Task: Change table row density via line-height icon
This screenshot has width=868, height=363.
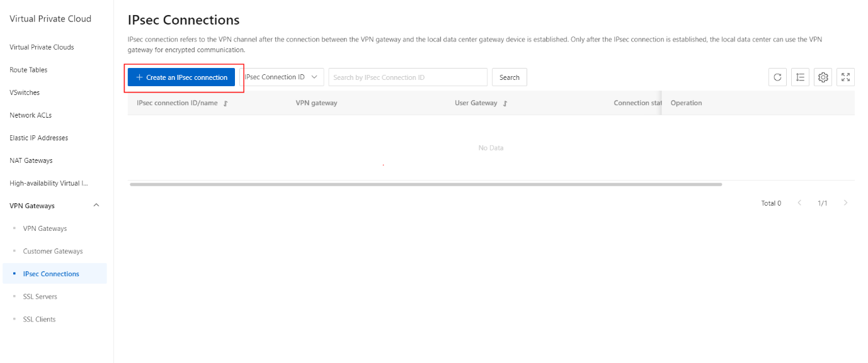Action: (x=800, y=77)
